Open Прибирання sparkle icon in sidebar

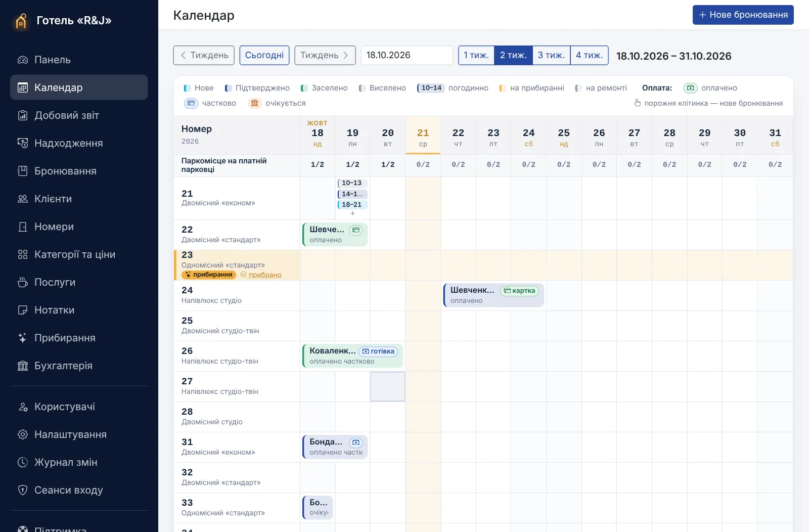(x=23, y=338)
